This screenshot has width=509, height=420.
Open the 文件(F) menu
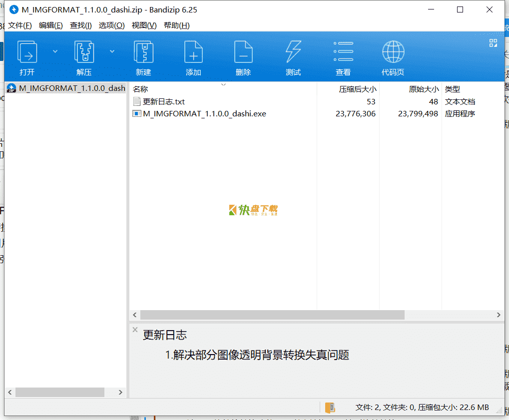pos(20,25)
